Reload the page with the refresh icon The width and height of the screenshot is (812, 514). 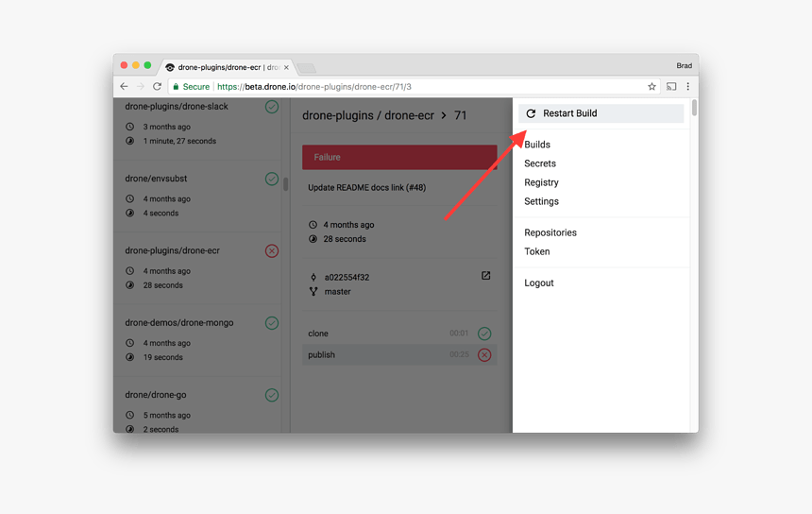click(157, 87)
